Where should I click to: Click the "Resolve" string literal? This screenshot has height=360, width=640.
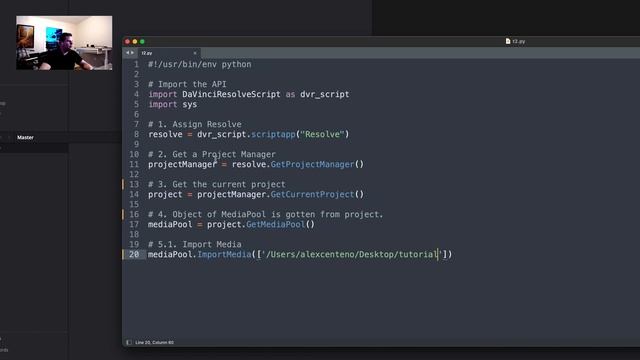click(322, 134)
